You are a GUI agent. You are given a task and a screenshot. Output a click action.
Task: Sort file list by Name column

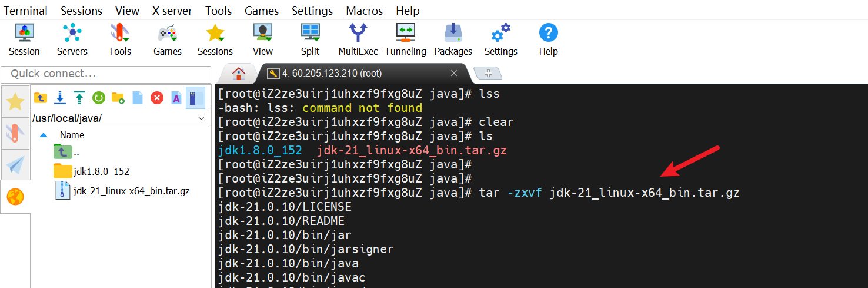pos(72,135)
